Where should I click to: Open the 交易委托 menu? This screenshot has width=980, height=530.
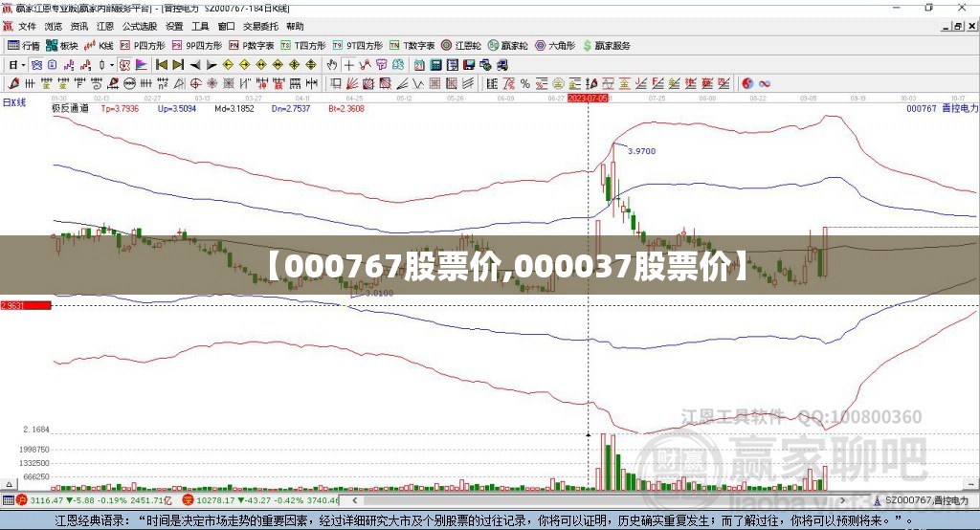tap(260, 26)
